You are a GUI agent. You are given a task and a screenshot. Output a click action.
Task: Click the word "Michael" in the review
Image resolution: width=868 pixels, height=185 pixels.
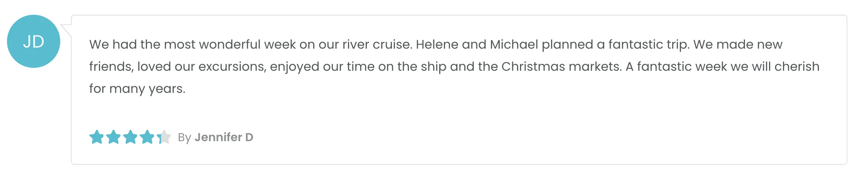pyautogui.click(x=514, y=45)
